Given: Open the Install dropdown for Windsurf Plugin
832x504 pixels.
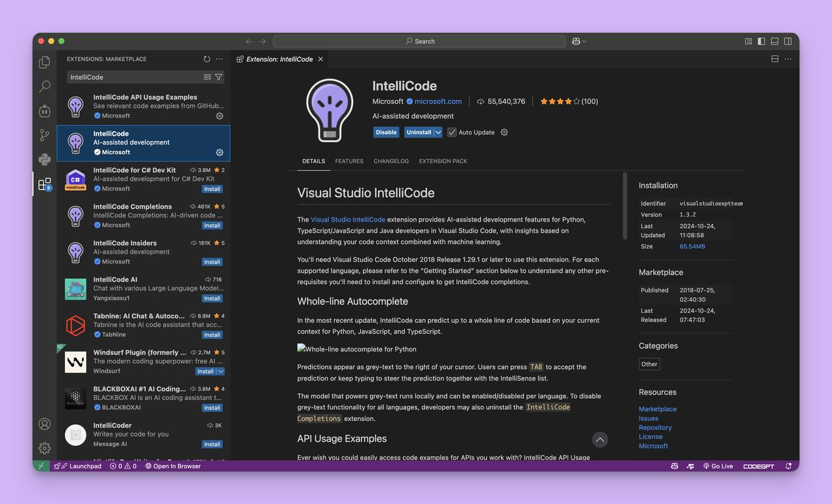Looking at the screenshot, I should (x=219, y=371).
